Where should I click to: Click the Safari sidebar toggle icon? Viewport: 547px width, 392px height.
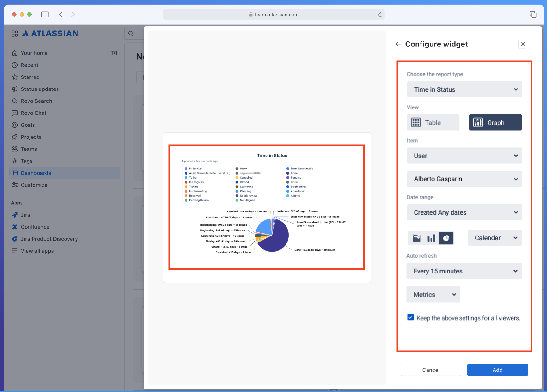pos(45,15)
